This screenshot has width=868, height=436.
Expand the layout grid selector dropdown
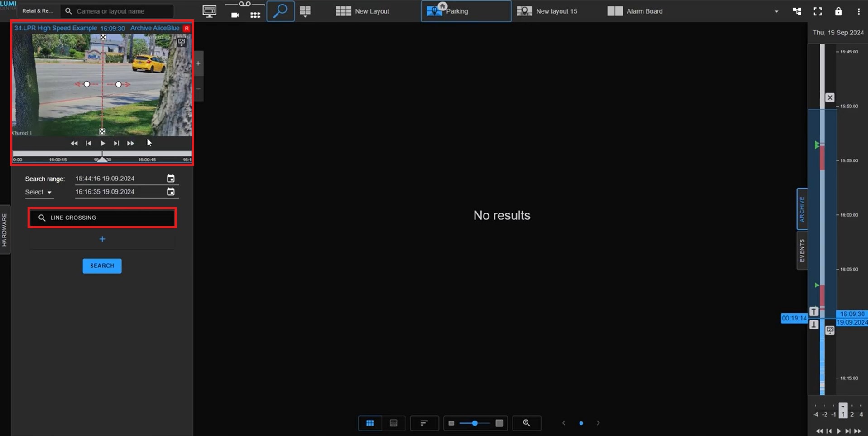coord(305,12)
